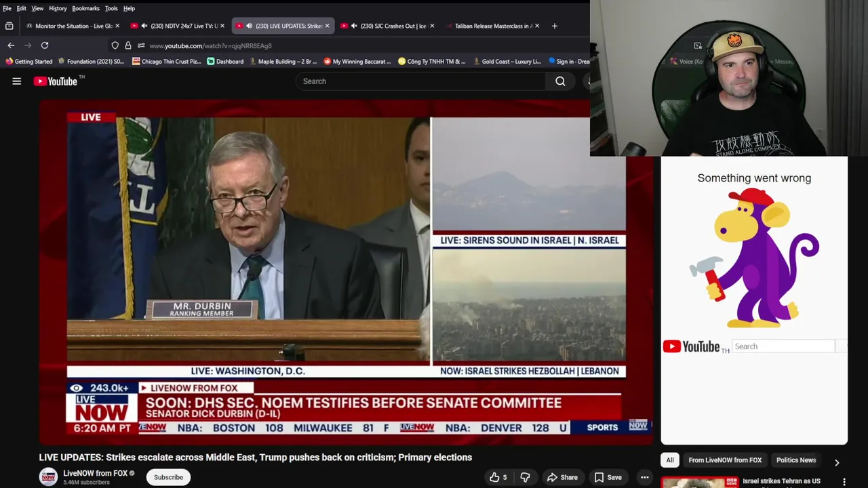Select From LiveNOW from FOX chip
This screenshot has width=868, height=488.
[x=725, y=460]
